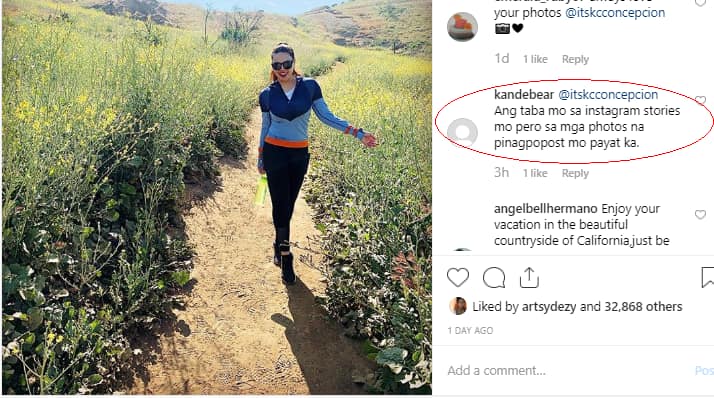The height and width of the screenshot is (398, 714).
Task: Visit the angelbellhermano username link
Action: 546,209
